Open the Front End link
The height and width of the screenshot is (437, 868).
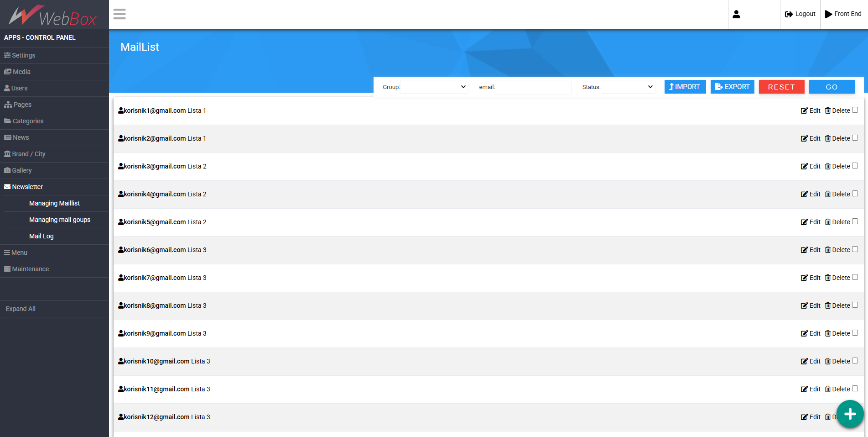(843, 14)
